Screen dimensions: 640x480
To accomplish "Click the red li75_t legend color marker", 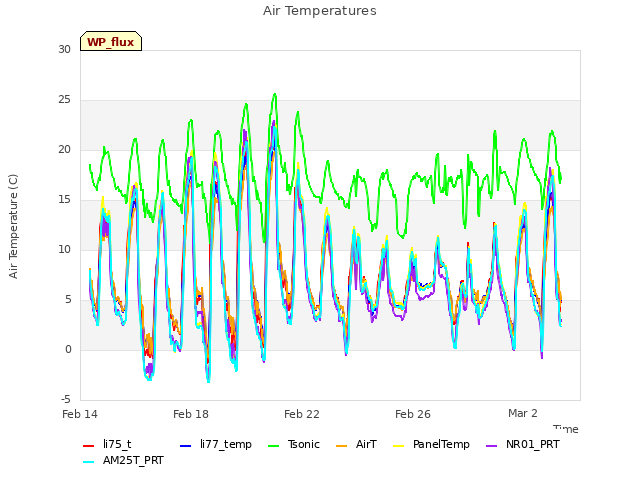I will click(x=89, y=445).
